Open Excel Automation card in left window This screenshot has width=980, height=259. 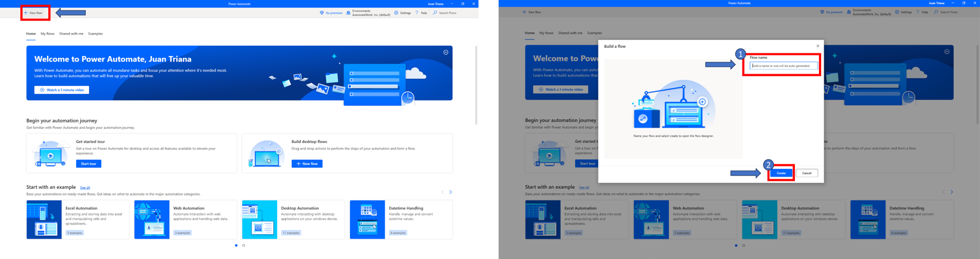click(x=78, y=220)
